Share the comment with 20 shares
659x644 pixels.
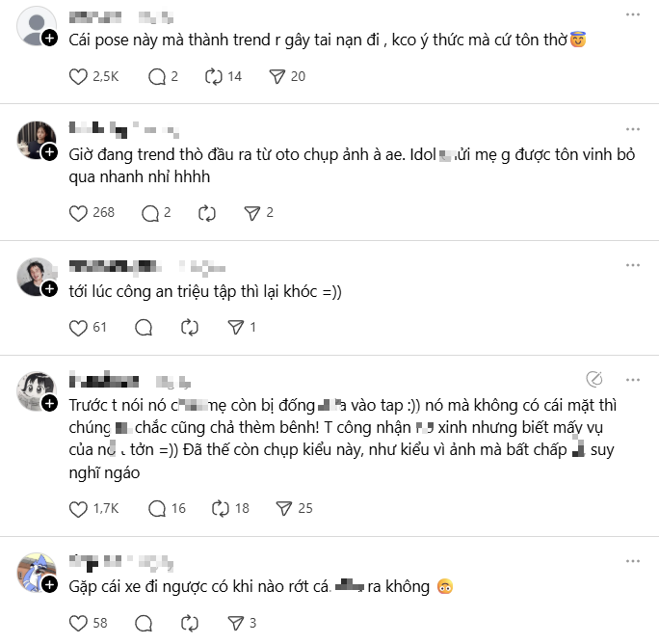click(277, 76)
